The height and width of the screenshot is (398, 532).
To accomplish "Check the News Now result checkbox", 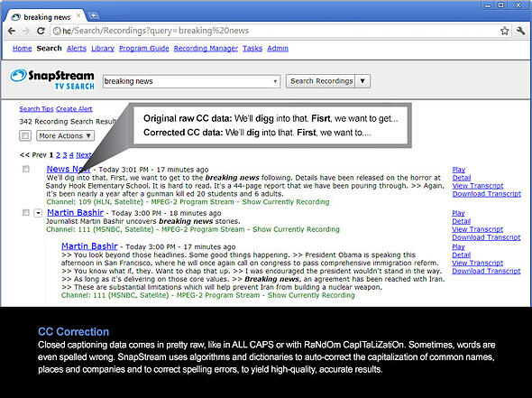I will coord(26,169).
